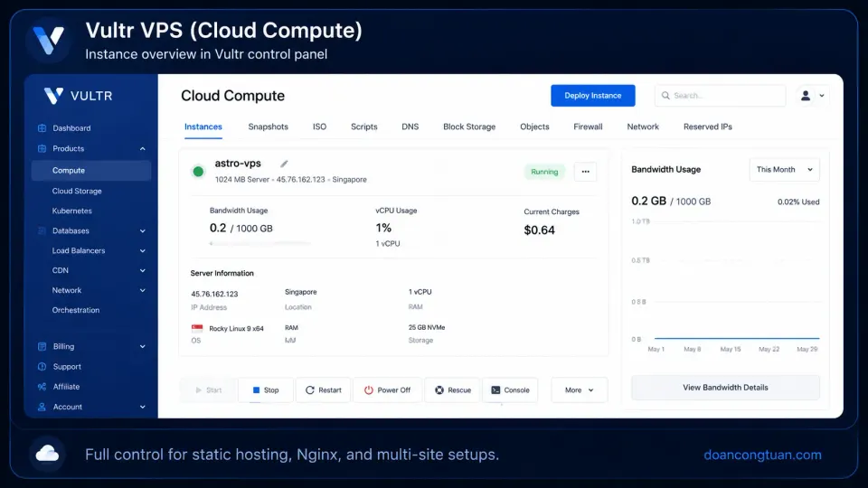868x488 pixels.
Task: Click the Support icon
Action: [42, 366]
